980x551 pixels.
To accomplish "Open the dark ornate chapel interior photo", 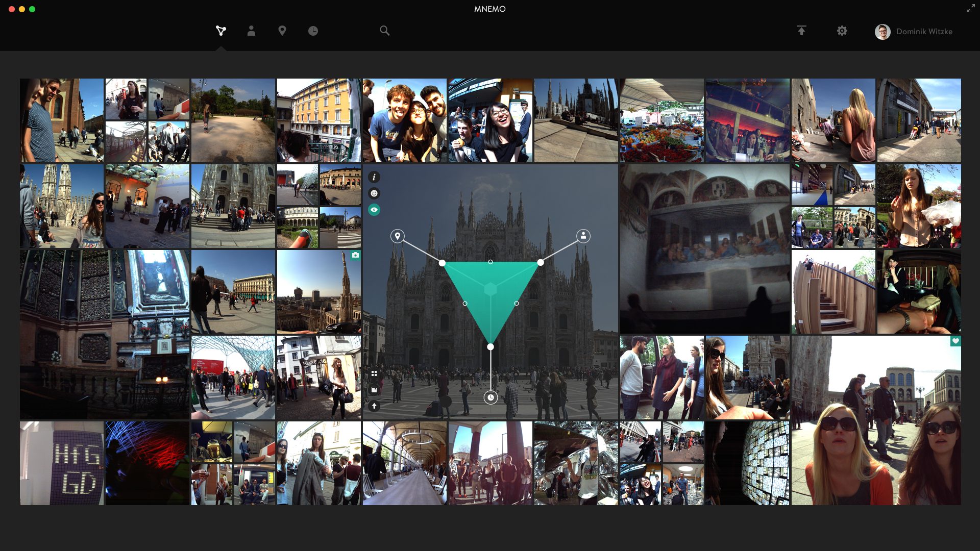I will pyautogui.click(x=105, y=335).
